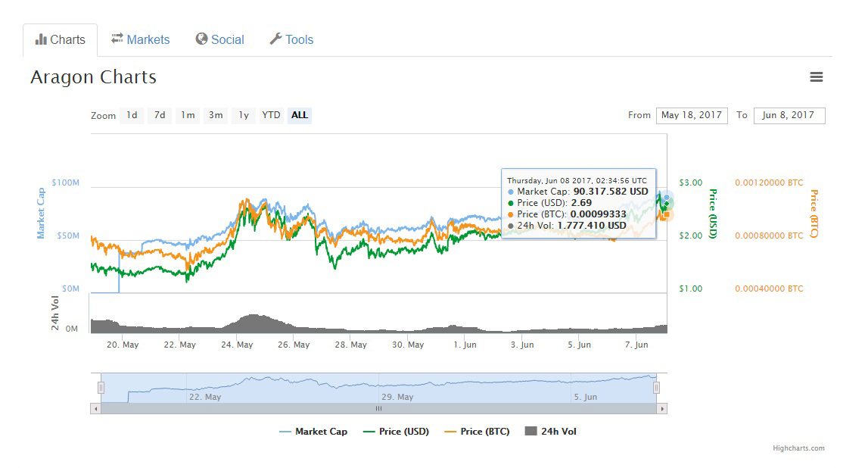Click the $1.00 price axis label
Screen dimensions: 868x468
click(x=691, y=289)
